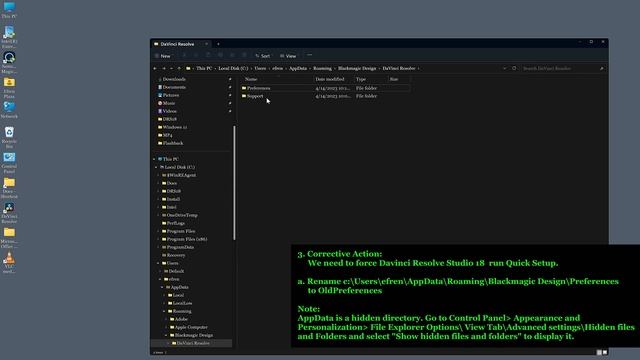
Task: Open recent locations dropdown arrow
Action: [x=171, y=69]
